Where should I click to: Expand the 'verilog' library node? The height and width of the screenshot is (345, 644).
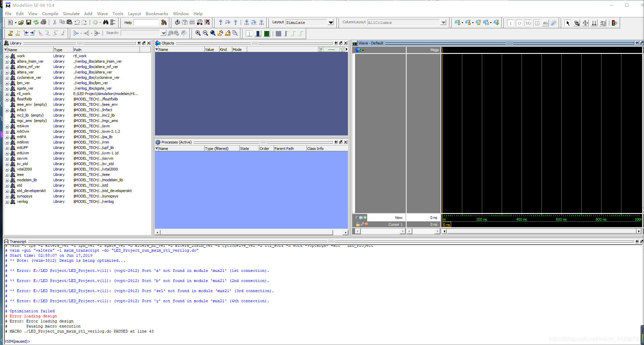click(x=7, y=202)
